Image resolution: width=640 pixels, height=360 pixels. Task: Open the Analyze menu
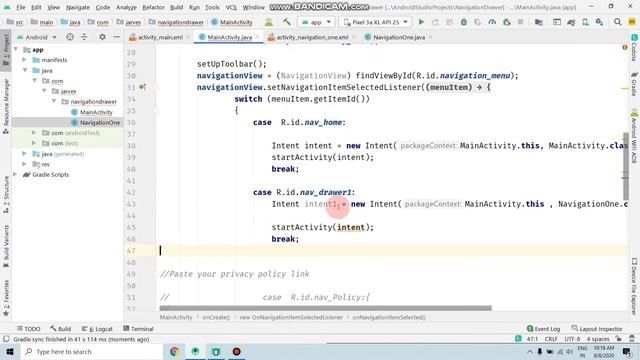point(126,7)
